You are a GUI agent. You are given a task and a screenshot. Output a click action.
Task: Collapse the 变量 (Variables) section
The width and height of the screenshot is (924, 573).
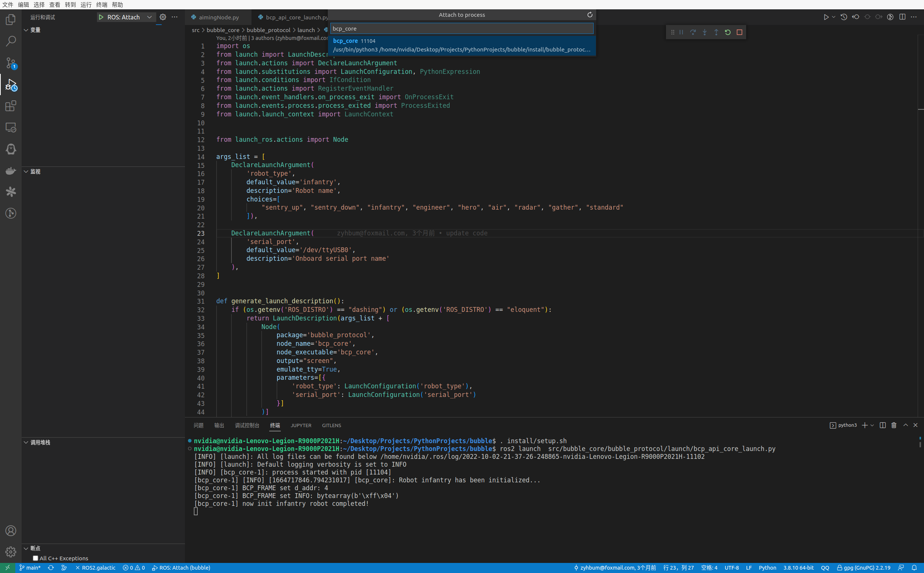tap(26, 30)
